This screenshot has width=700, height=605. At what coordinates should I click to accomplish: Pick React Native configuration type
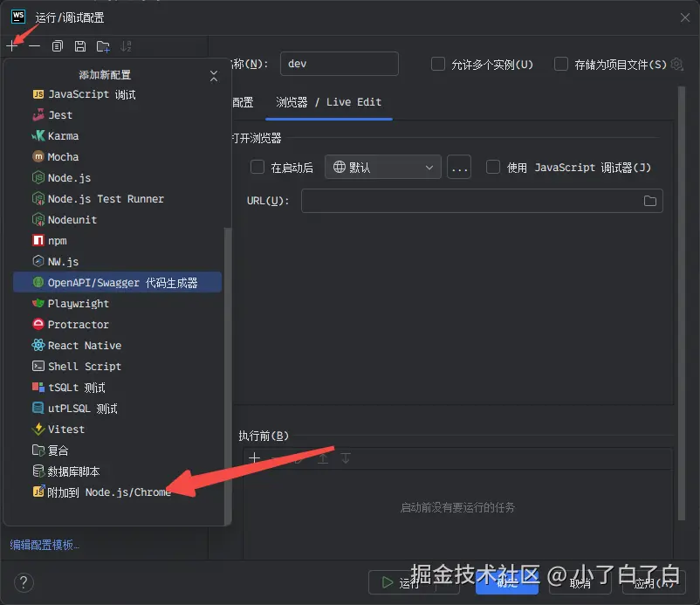click(x=118, y=346)
